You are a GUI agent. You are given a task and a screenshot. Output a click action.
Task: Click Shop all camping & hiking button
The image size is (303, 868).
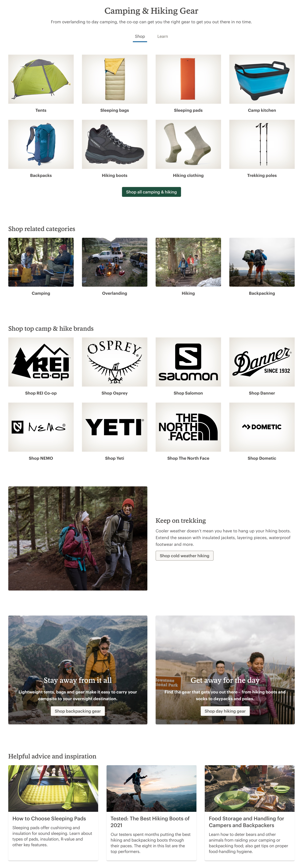pos(151,192)
